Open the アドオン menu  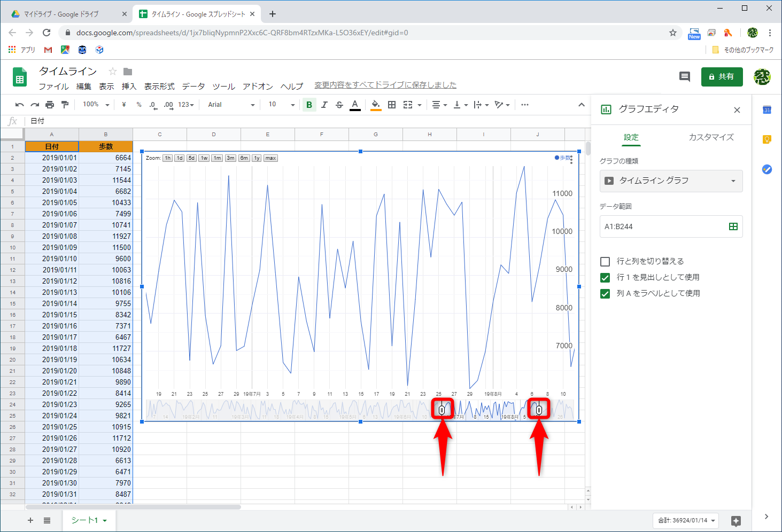(258, 86)
